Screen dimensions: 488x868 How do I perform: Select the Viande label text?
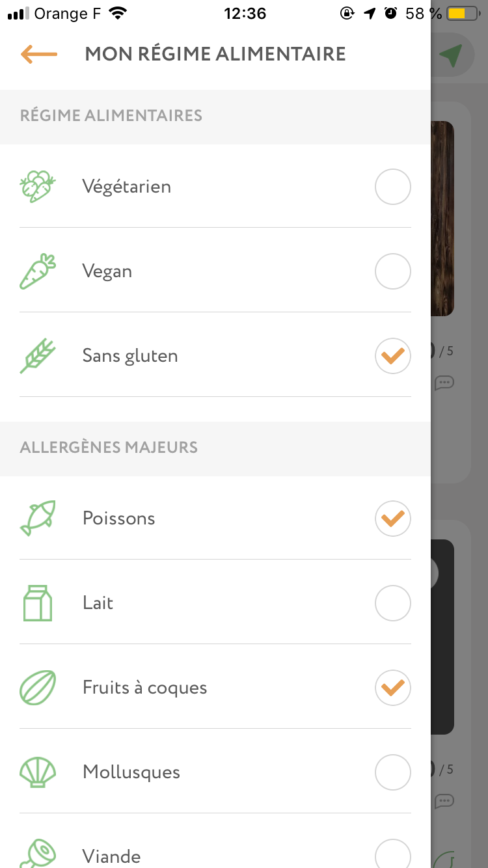click(x=111, y=856)
